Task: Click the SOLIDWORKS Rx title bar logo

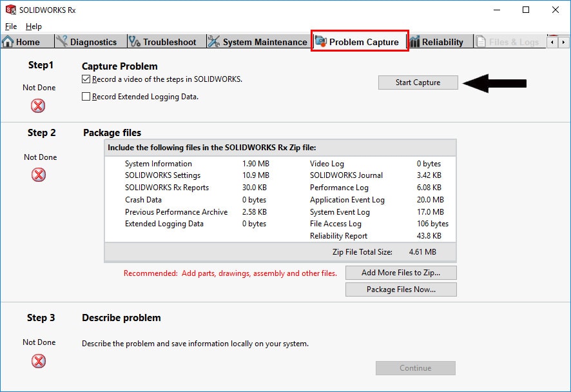Action: pos(10,10)
